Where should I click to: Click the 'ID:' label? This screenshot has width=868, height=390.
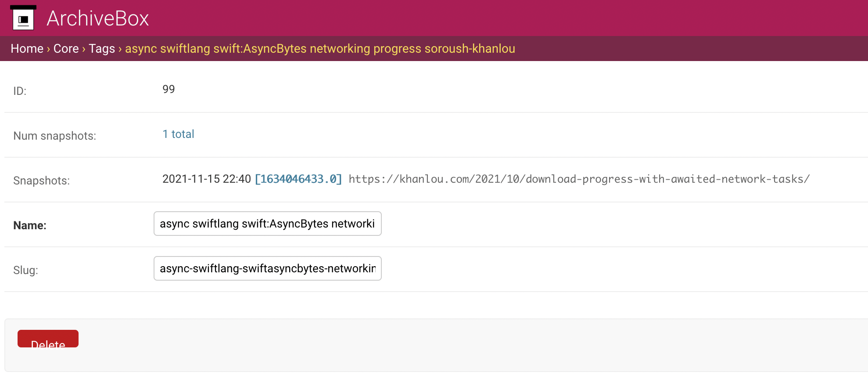pos(20,91)
